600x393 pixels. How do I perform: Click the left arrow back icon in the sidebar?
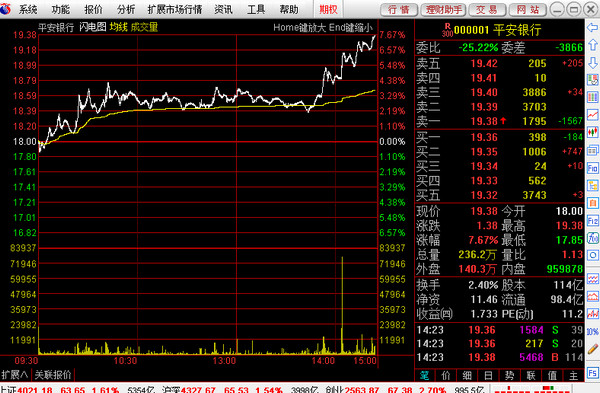click(x=592, y=28)
